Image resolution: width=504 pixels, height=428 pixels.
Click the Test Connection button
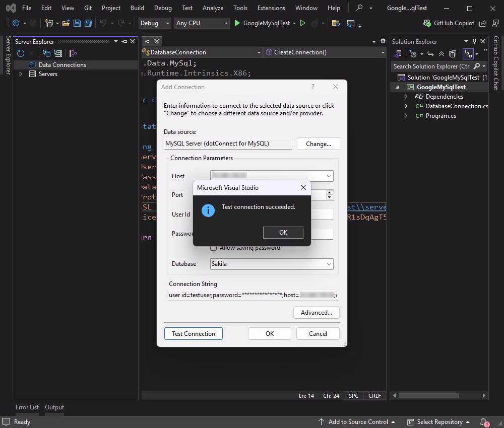pos(193,333)
